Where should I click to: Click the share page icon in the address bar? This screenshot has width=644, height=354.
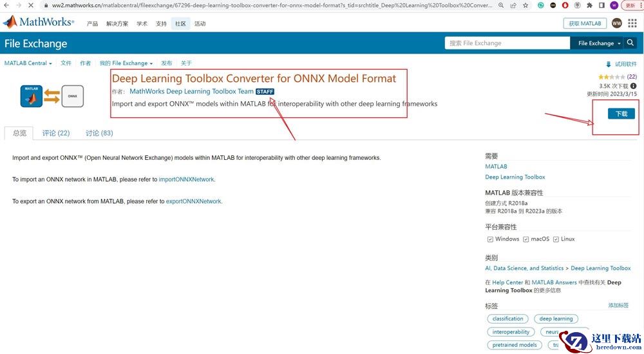point(513,5)
